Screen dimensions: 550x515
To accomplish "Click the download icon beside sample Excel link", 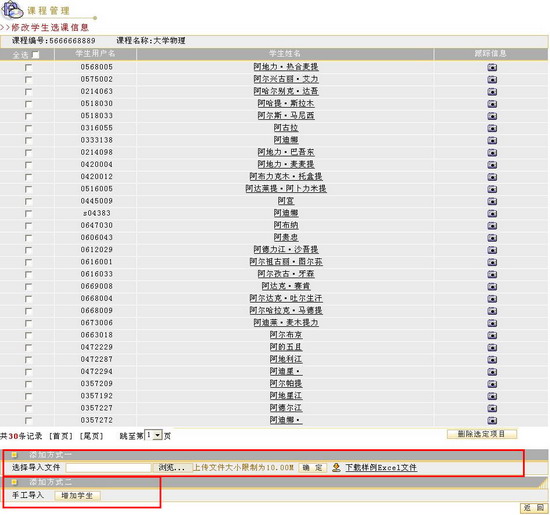I will coord(336,467).
